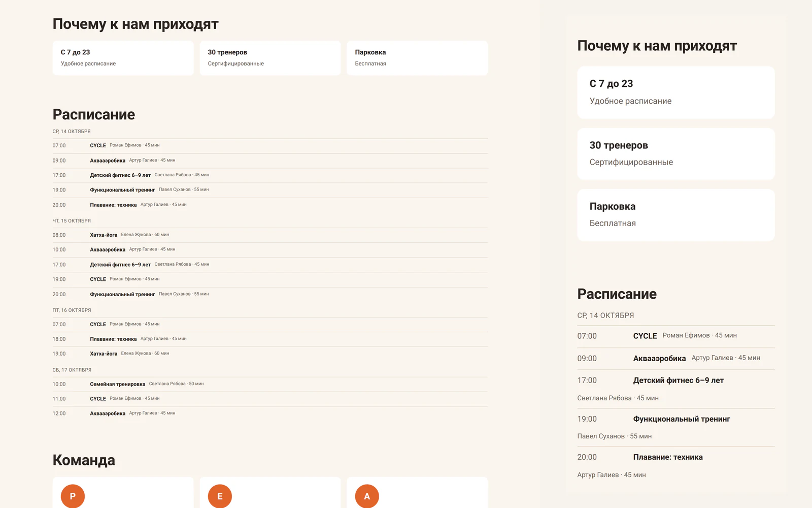
Task: Click 'Почему к нам приходят' heading in wide layout
Action: point(136,24)
